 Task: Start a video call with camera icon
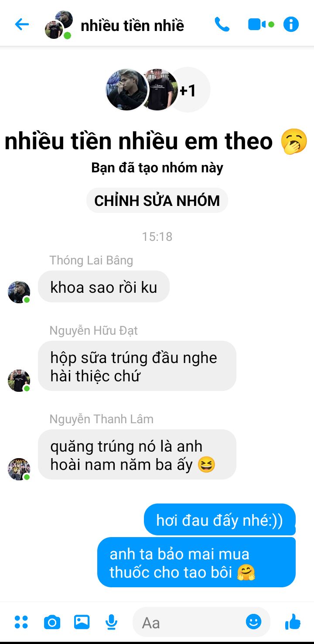[261, 24]
